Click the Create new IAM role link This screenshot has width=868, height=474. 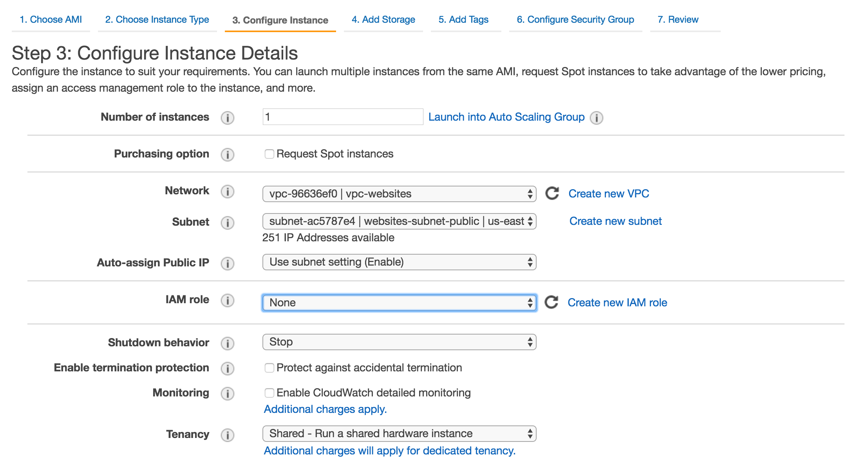coord(617,302)
